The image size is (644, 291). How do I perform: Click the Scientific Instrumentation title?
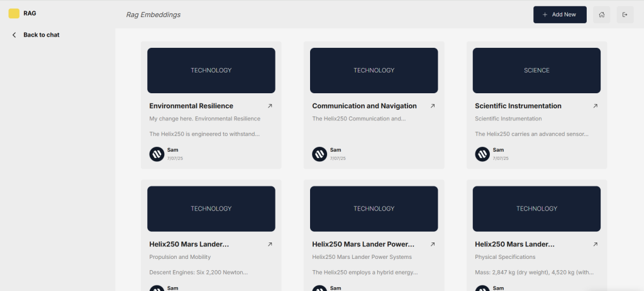518,106
